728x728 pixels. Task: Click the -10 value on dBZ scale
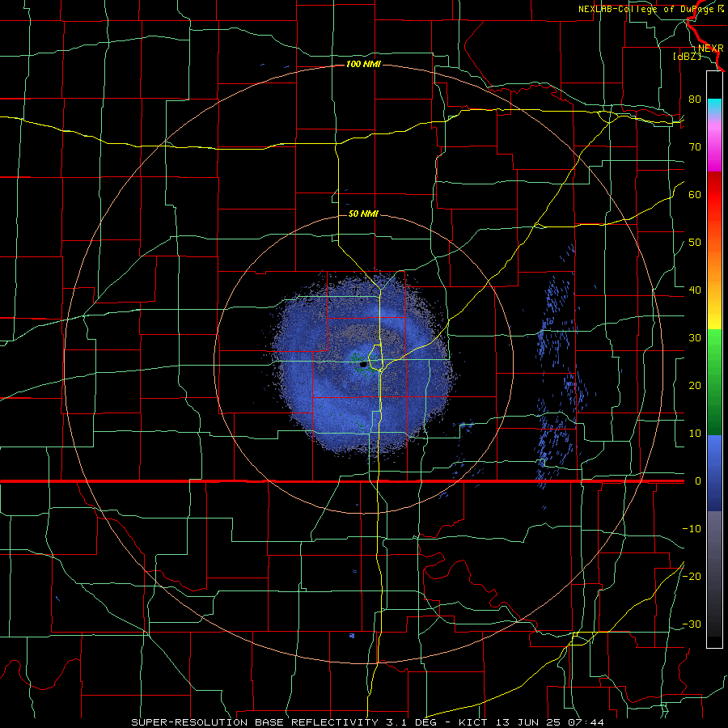pos(692,529)
